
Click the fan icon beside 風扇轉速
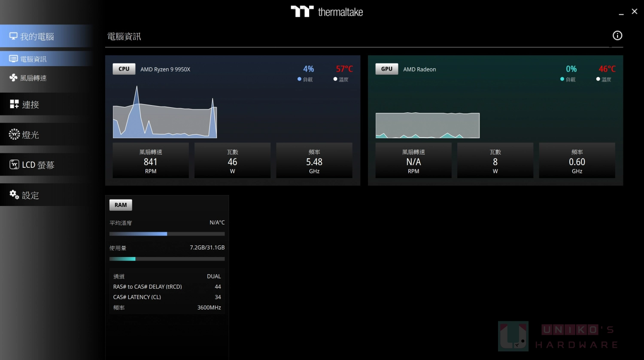(x=13, y=78)
